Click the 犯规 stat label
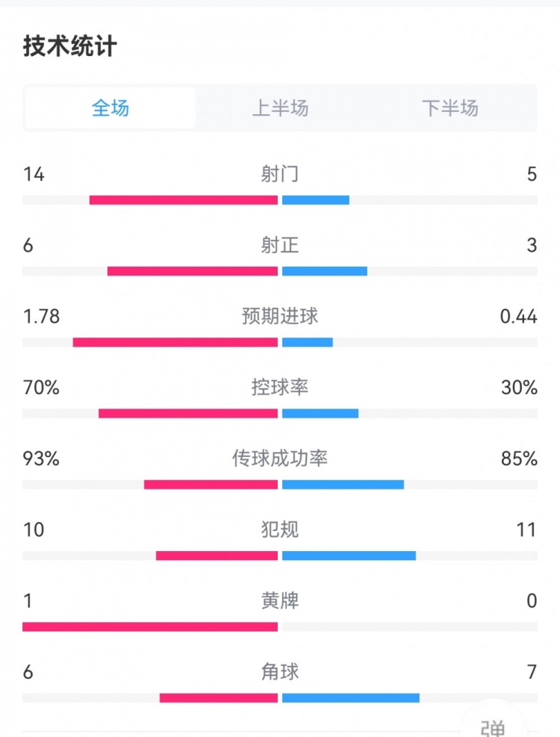The height and width of the screenshot is (737, 560). (280, 530)
